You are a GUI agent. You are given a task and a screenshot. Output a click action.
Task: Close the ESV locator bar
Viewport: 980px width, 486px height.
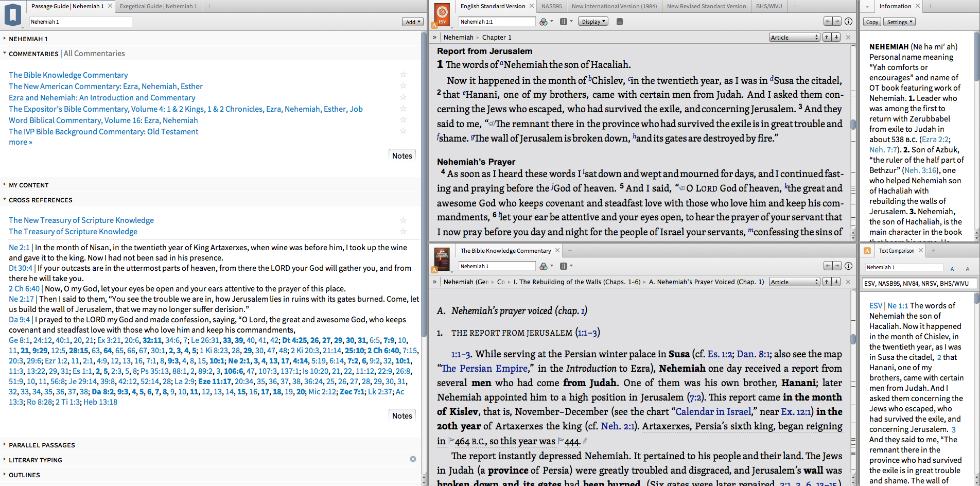click(x=848, y=37)
